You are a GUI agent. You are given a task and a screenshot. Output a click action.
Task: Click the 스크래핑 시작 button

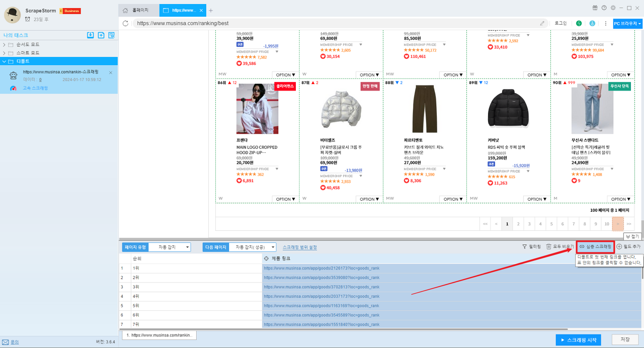(579, 340)
